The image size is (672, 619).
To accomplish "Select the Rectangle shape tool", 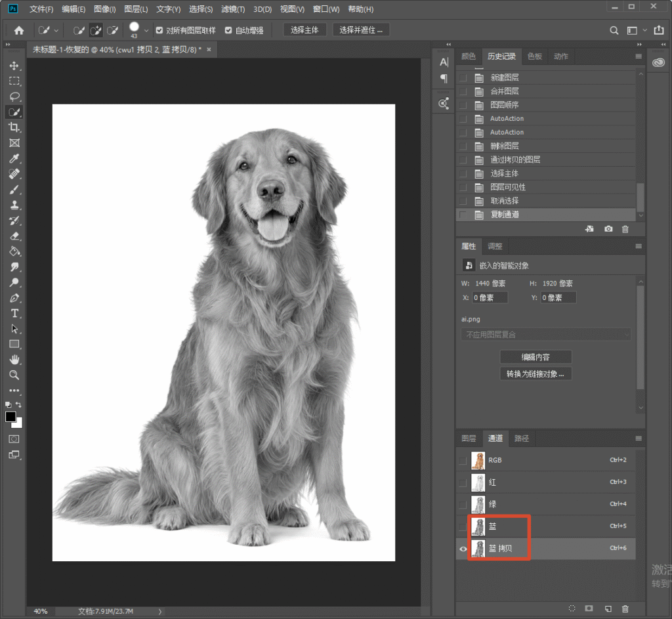I will (14, 344).
